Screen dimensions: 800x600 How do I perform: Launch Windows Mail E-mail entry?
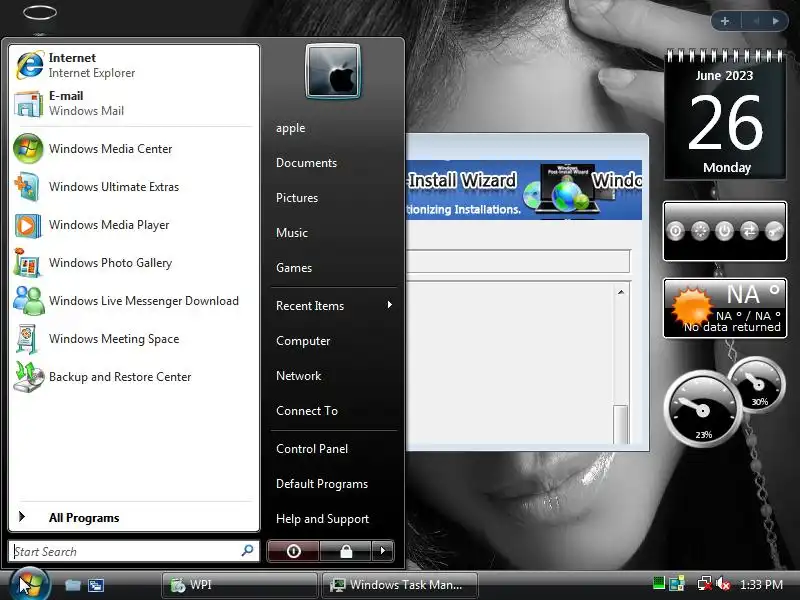pyautogui.click(x=134, y=103)
